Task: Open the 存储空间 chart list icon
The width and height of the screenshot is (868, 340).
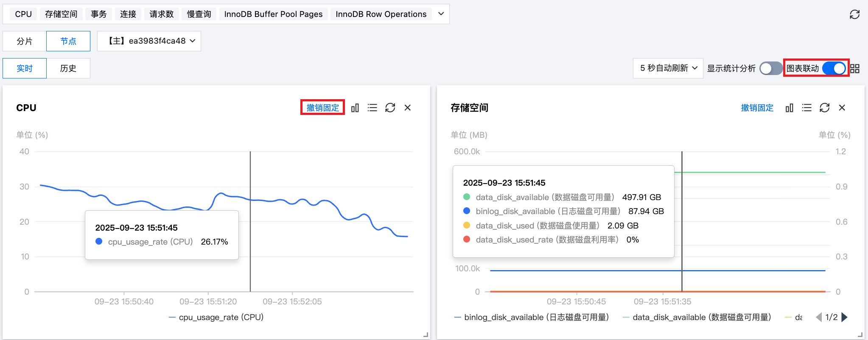Action: click(807, 108)
